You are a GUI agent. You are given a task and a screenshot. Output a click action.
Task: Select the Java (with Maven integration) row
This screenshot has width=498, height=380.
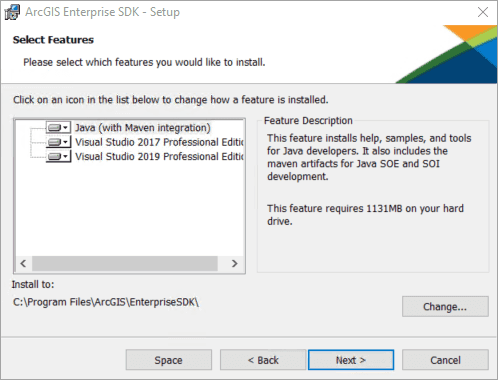pyautogui.click(x=143, y=128)
